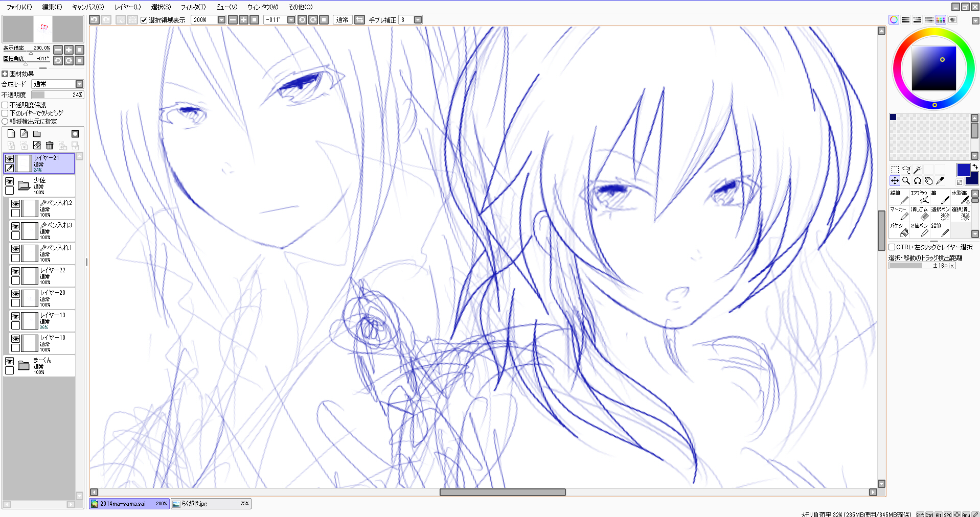
Task: Hide layer ペン入れ2 with eye icon
Action: point(16,204)
